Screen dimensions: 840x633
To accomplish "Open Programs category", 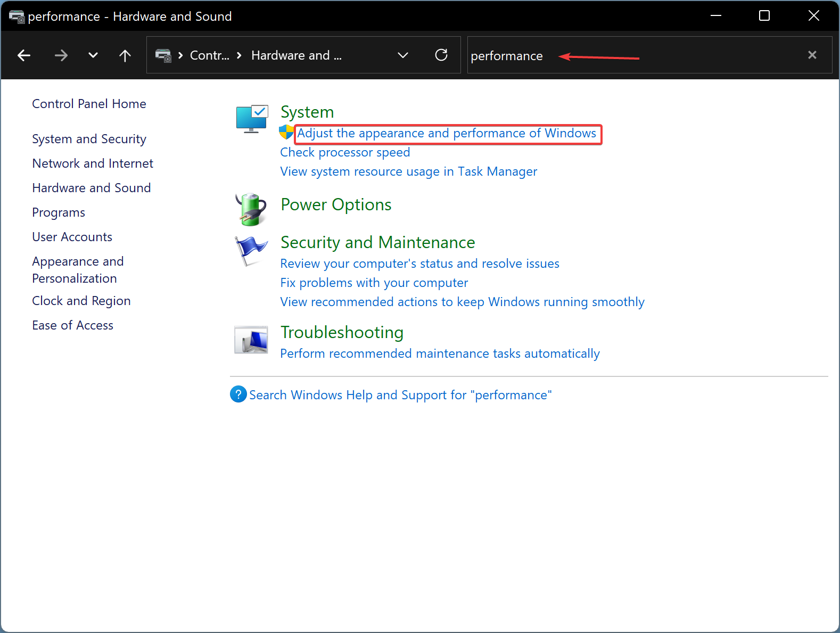I will [59, 212].
